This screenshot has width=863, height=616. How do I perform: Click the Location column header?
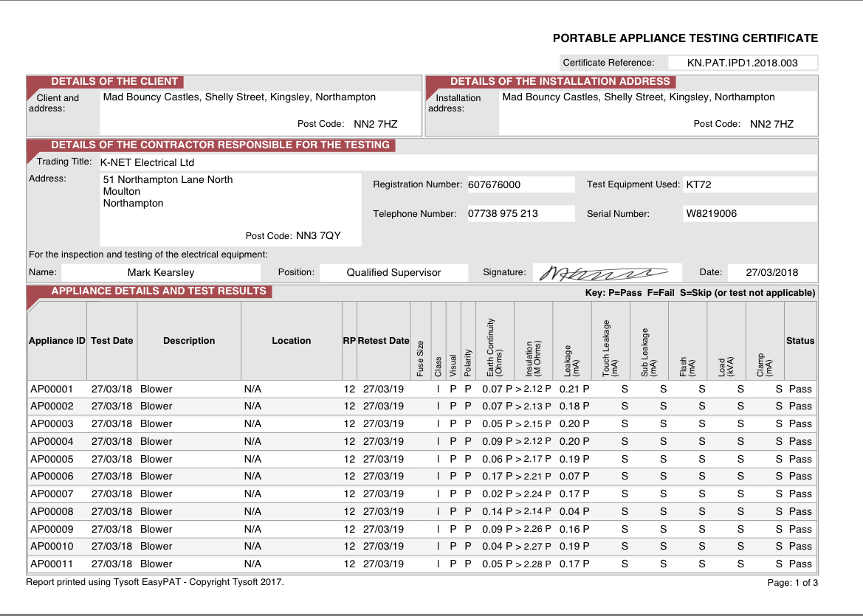tap(291, 341)
